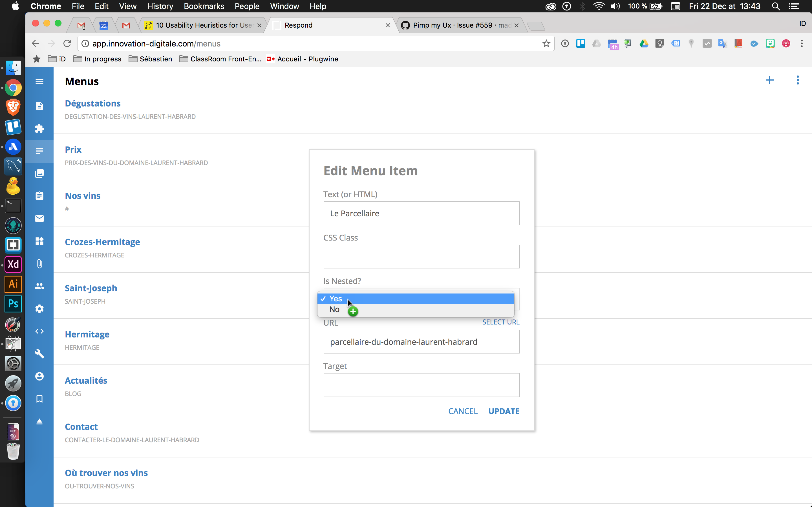Open the image gallery sidebar icon
Image resolution: width=812 pixels, height=507 pixels.
(x=39, y=173)
